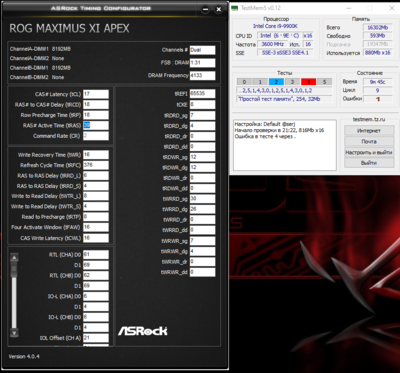Click the Настроить и выйти button
The image size is (400, 373).
[369, 152]
